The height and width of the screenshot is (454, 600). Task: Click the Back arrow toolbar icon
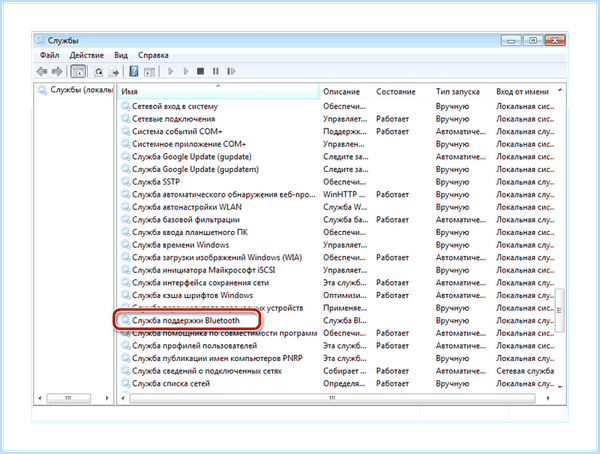[x=42, y=71]
